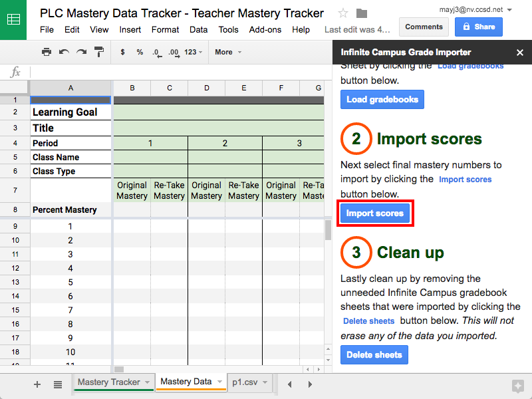Star this spreadsheet document

343,13
